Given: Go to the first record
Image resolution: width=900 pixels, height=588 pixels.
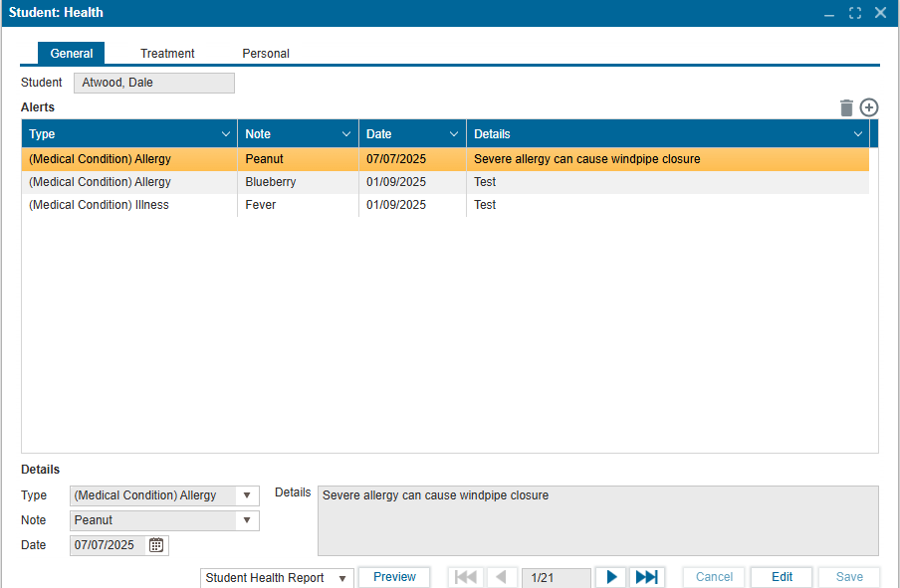Looking at the screenshot, I should coord(465,577).
